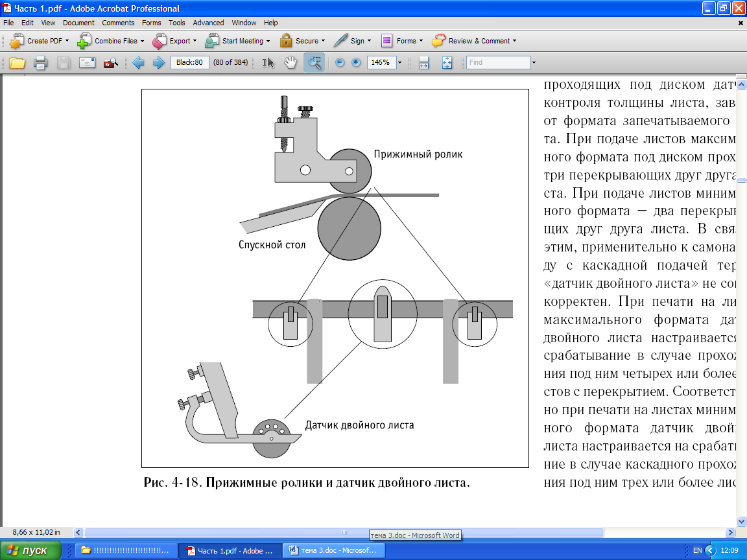Open the File menu
The image size is (747, 560).
(8, 23)
